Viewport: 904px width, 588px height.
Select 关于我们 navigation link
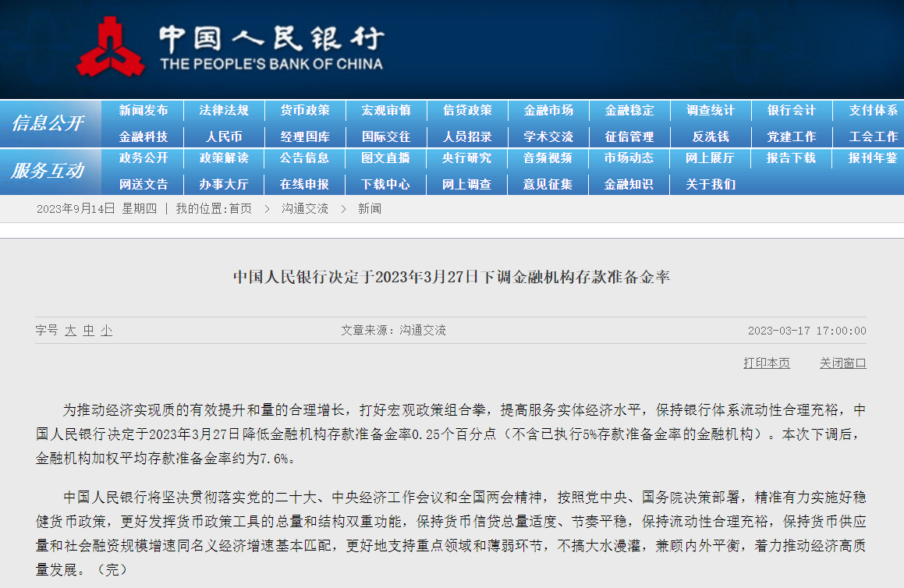(711, 185)
